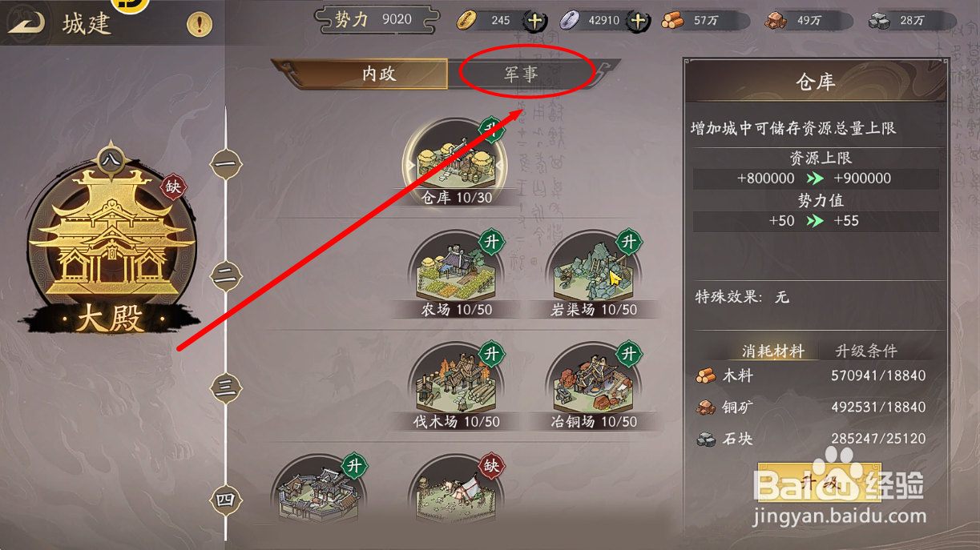The width and height of the screenshot is (980, 550).
Task: Jump to tier 二 on the timeline
Action: 226,275
